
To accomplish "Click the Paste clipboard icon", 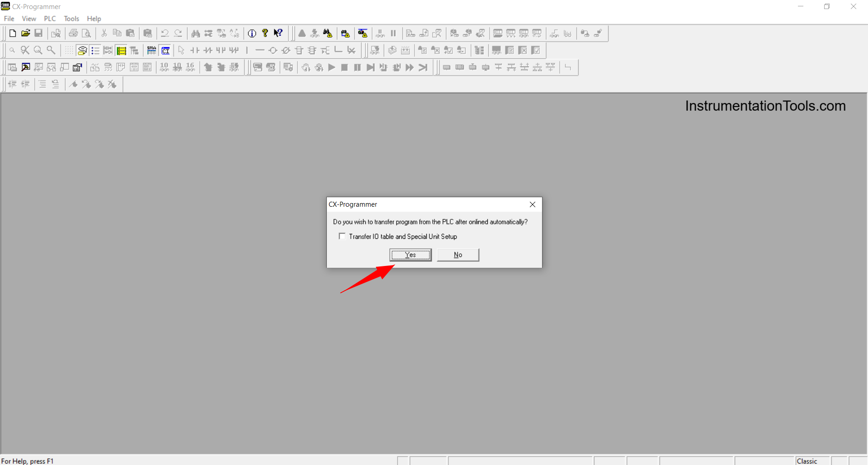I will click(130, 33).
